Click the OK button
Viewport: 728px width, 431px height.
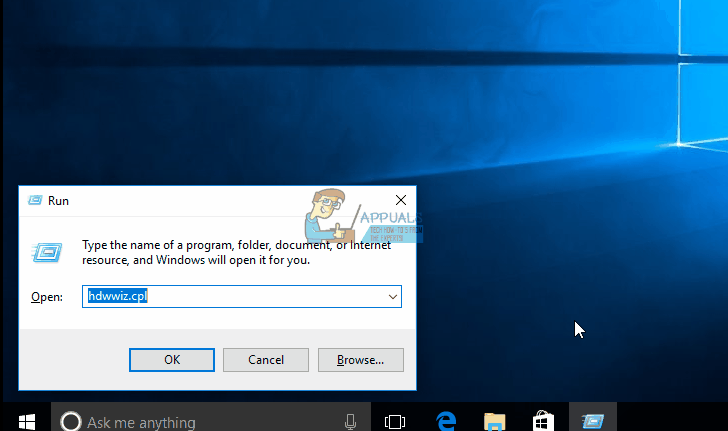pos(172,360)
